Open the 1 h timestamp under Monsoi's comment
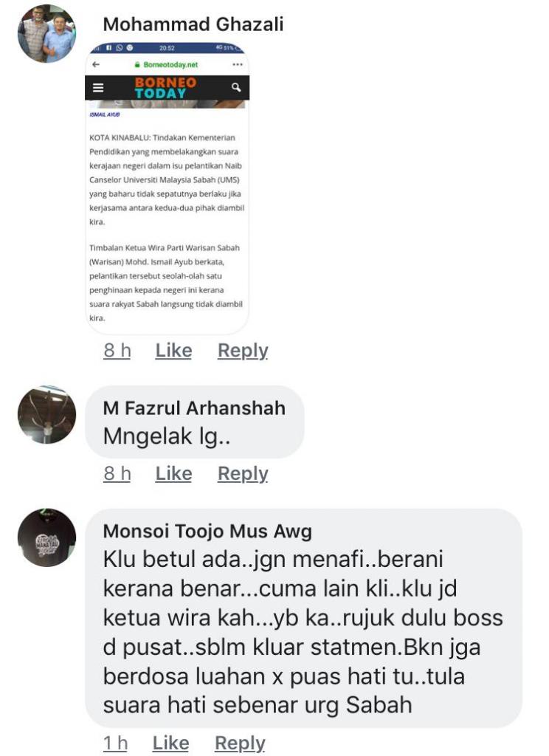The height and width of the screenshot is (756, 549). [x=116, y=743]
